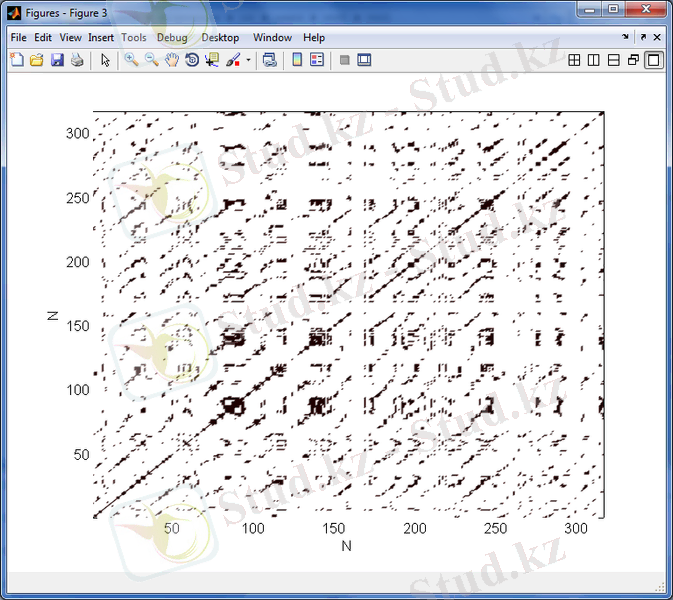Open the File menu
Image resolution: width=673 pixels, height=600 pixels.
[x=18, y=38]
